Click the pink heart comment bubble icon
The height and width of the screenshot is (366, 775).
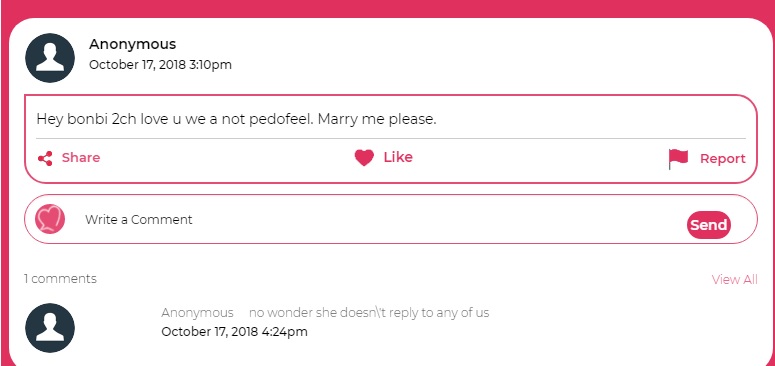50,219
